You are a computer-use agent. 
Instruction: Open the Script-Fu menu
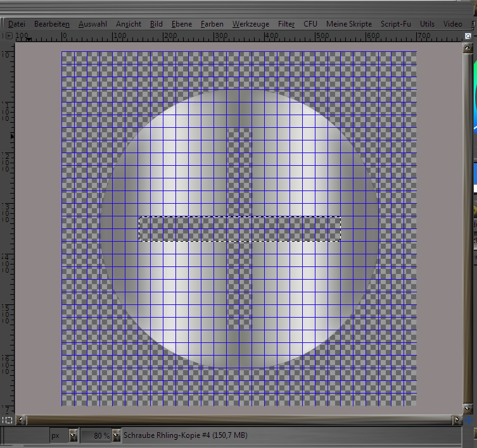click(395, 24)
